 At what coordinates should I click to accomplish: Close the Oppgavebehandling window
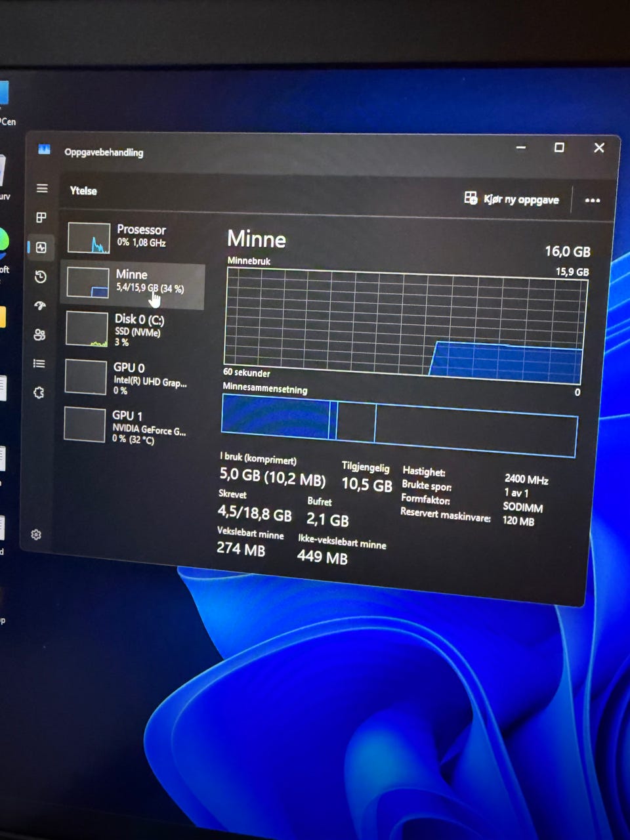(x=599, y=148)
